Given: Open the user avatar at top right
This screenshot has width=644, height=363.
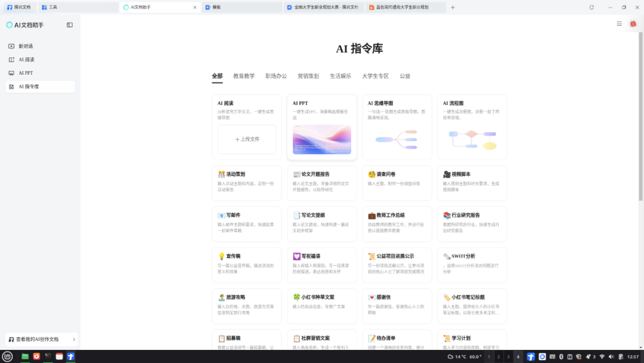Looking at the screenshot, I should [x=633, y=24].
